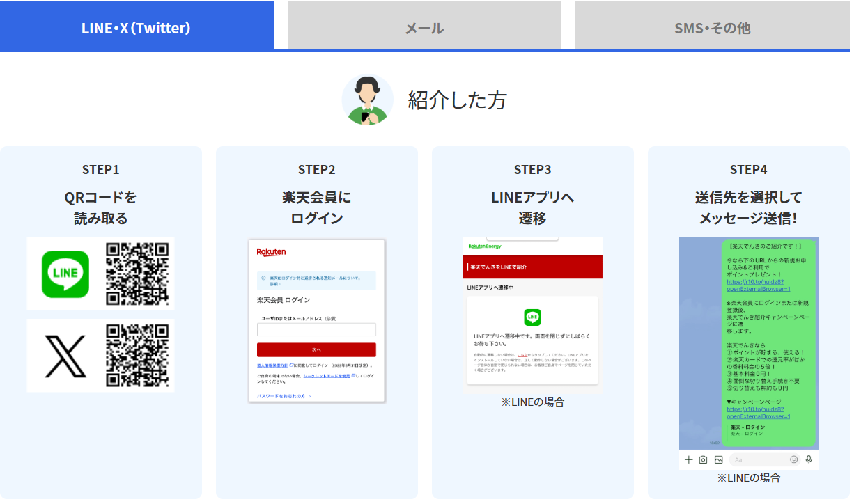The height and width of the screenshot is (504, 861).
Task: Select the LINE・X(Twitter) tab
Action: coord(137,25)
